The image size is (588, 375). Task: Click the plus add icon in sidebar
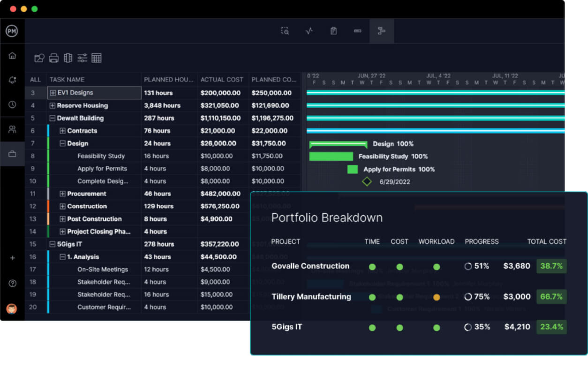pos(12,258)
